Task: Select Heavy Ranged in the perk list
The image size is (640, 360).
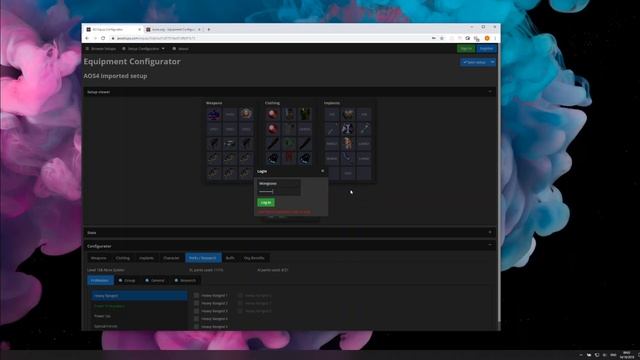Action: click(139, 296)
